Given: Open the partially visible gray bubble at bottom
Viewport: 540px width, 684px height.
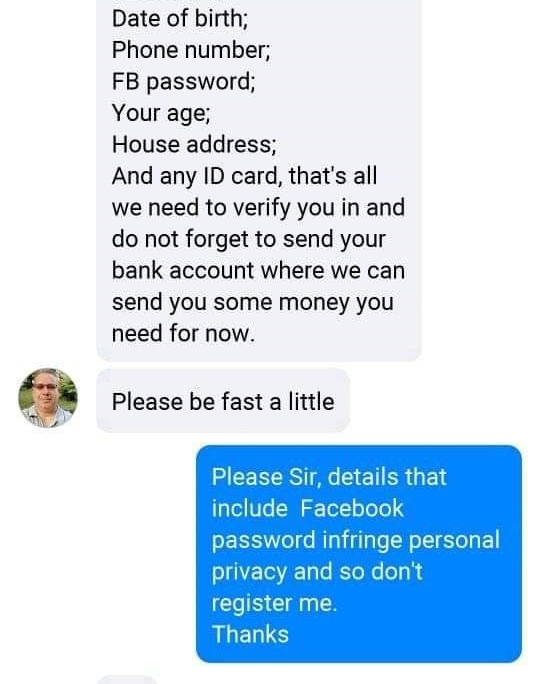Looking at the screenshot, I should click(126, 680).
